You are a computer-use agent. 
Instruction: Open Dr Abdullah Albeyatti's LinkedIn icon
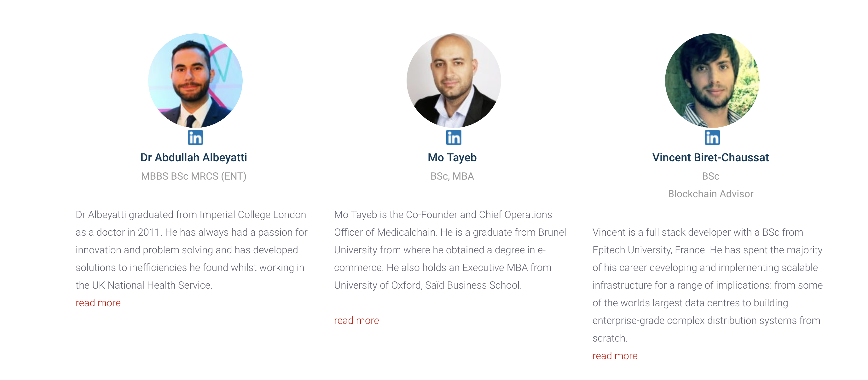tap(195, 137)
